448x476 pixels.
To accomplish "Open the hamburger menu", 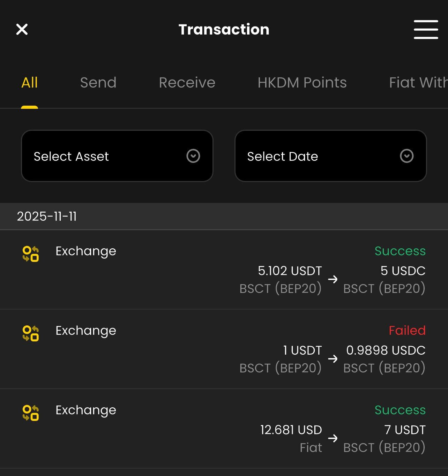I will pos(426,29).
